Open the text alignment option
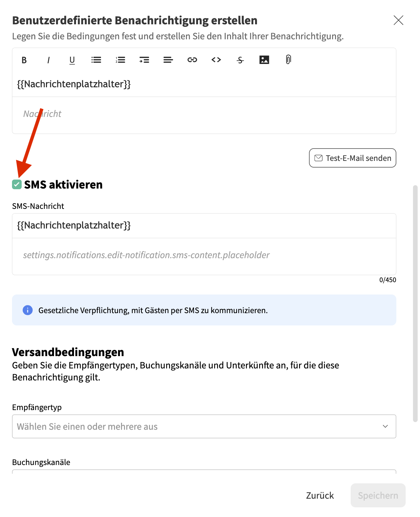The height and width of the screenshot is (517, 420). pos(168,60)
